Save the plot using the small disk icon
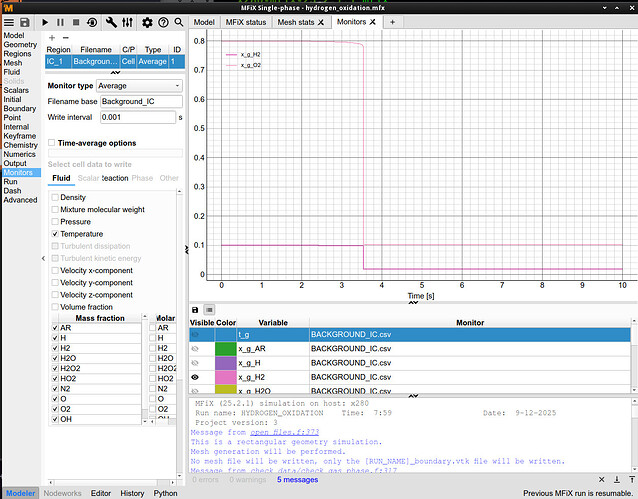Image resolution: width=638 pixels, height=499 pixels. 195,310
